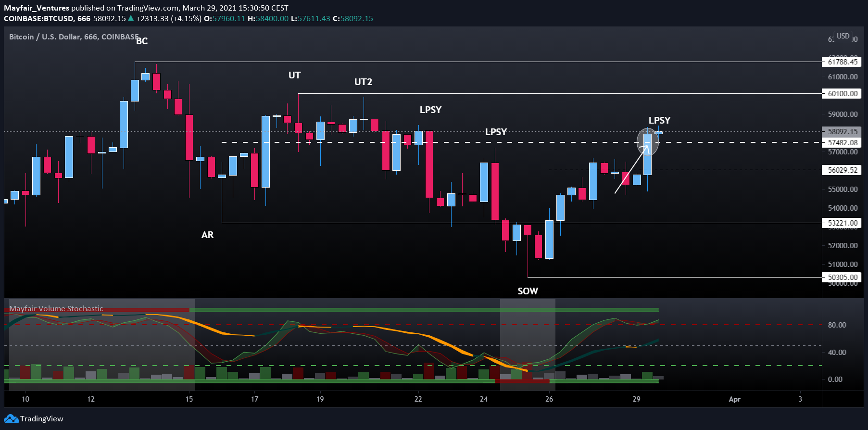Click the 56029.52 price level label
Viewport: 868px width, 430px height.
coord(843,170)
